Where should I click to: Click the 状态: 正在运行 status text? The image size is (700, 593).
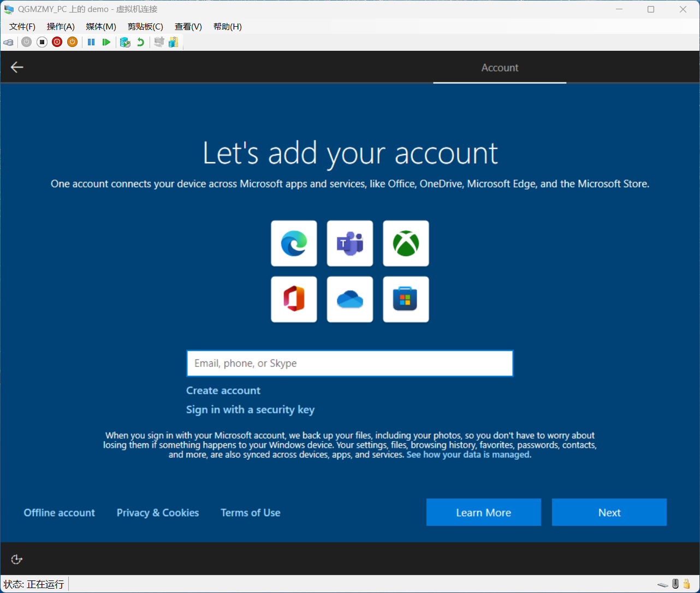34,584
